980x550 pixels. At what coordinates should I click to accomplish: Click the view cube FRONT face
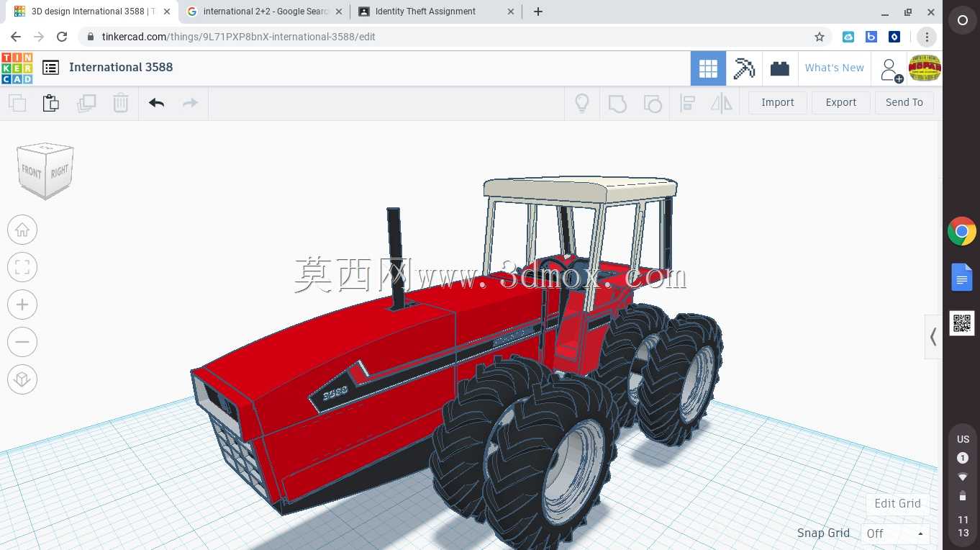(32, 171)
